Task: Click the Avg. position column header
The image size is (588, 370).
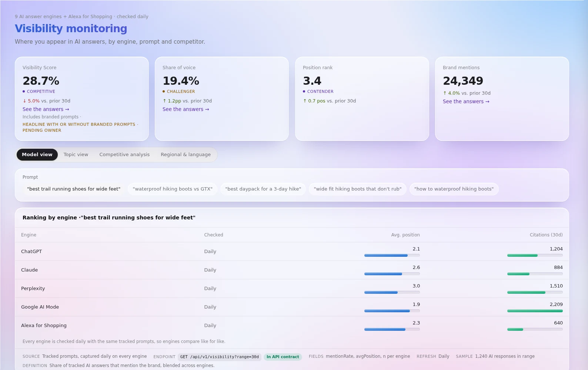Action: click(x=405, y=235)
